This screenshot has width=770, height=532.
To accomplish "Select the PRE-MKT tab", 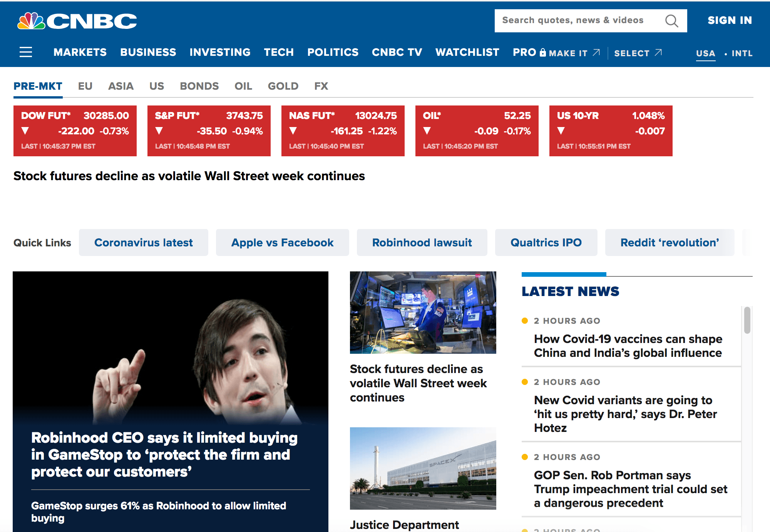I will pyautogui.click(x=38, y=86).
